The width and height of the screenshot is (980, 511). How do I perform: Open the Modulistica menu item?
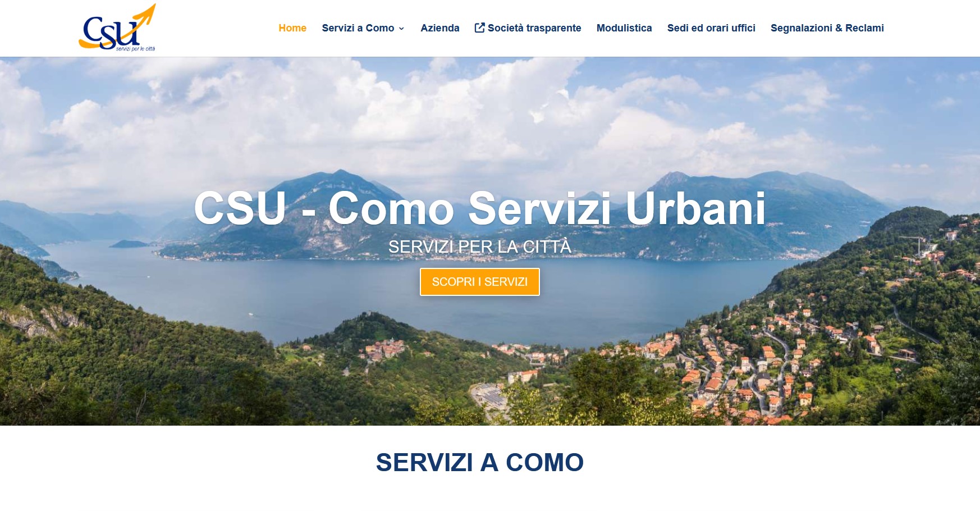pyautogui.click(x=624, y=28)
